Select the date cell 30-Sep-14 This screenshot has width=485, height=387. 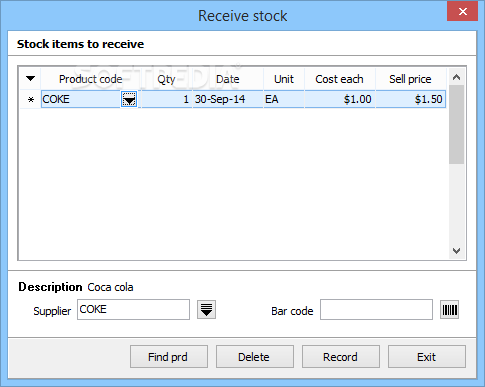(x=228, y=99)
